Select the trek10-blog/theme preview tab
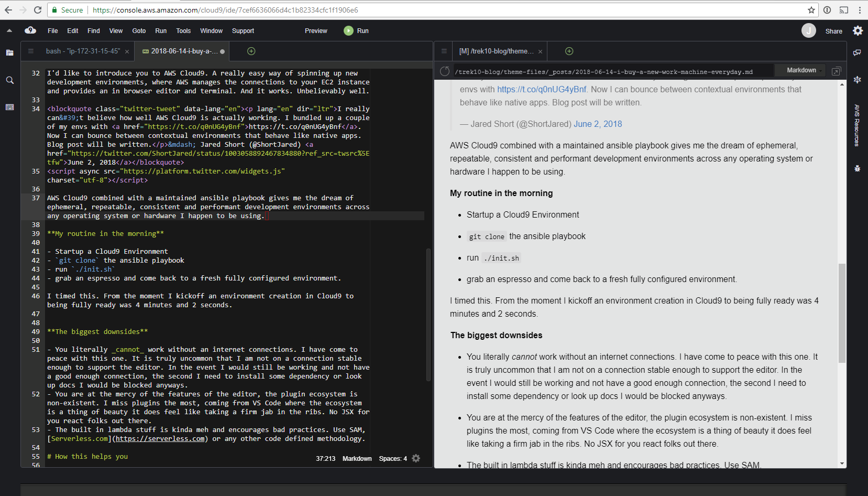This screenshot has height=496, width=868. [497, 51]
